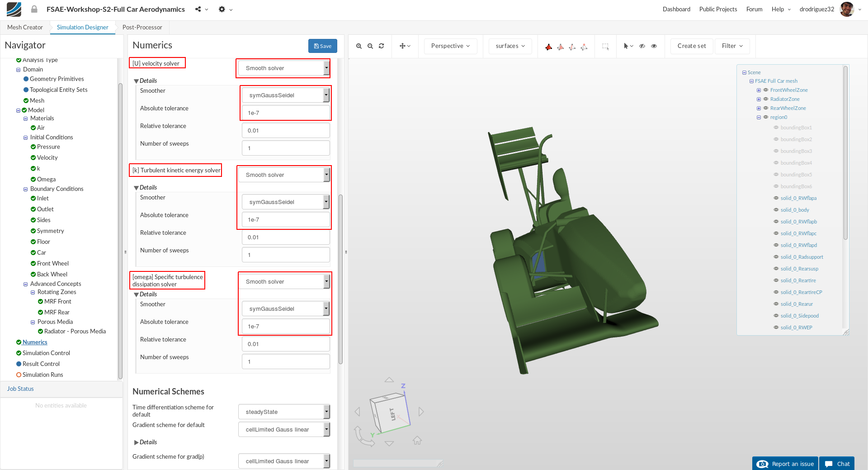Screen dimensions: 868x470
Task: Reset the 3D view with refresh icon
Action: (x=382, y=46)
